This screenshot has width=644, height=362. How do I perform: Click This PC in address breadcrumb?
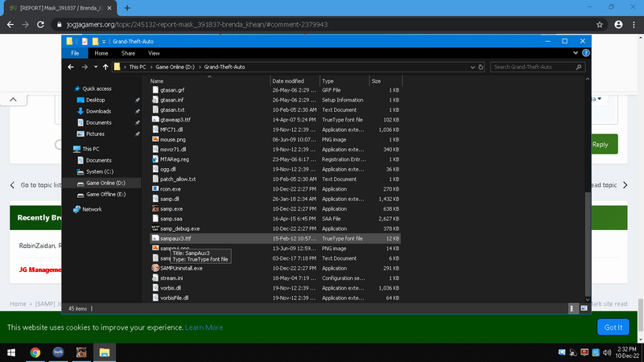tap(138, 67)
